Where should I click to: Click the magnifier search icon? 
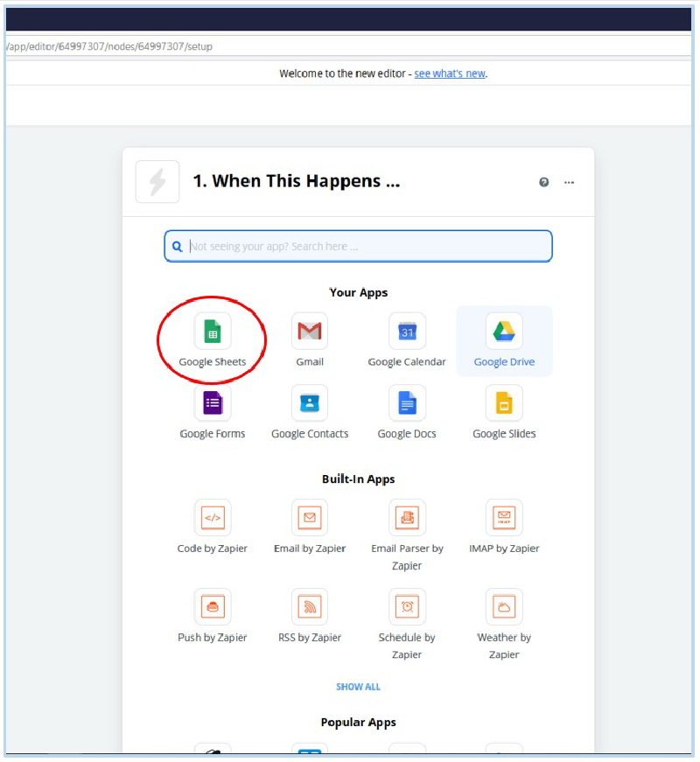point(178,247)
